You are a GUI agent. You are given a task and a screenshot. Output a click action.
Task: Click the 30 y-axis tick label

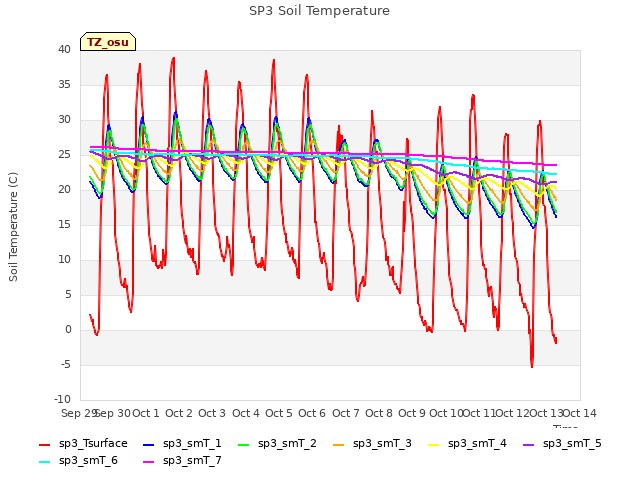point(64,120)
